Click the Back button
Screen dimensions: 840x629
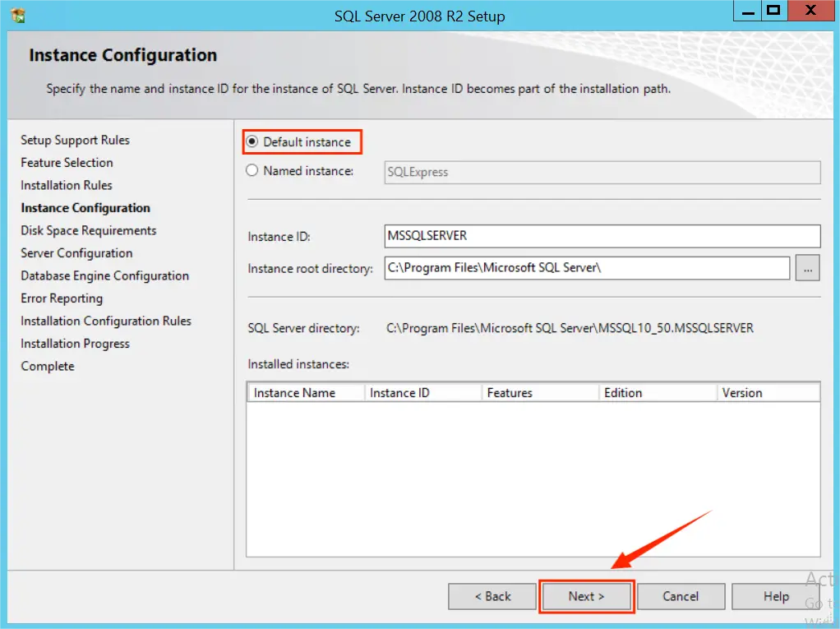point(492,596)
